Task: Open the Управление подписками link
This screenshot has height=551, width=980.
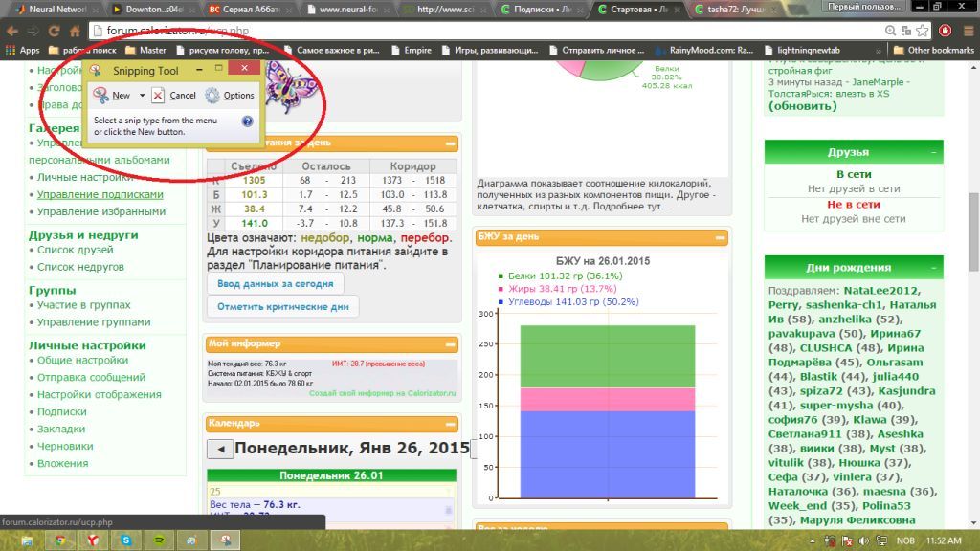Action: point(100,194)
